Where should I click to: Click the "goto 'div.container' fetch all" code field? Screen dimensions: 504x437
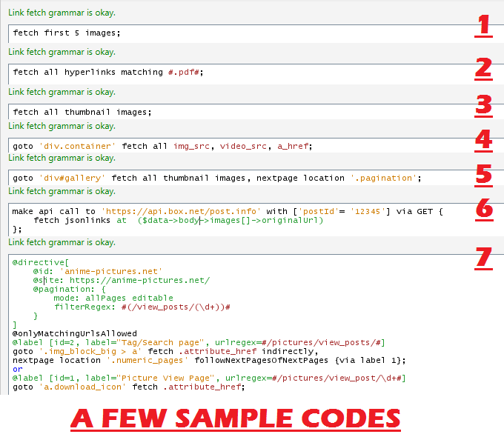coord(256,146)
